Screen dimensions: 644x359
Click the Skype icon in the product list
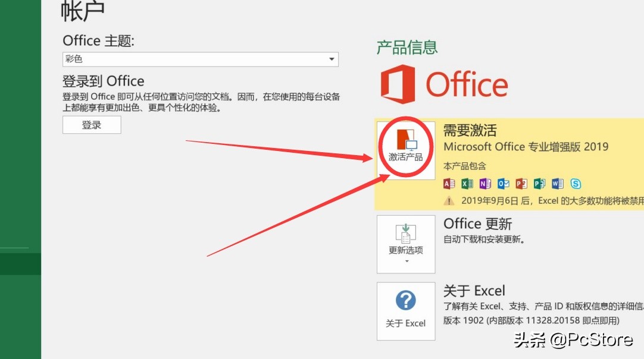pyautogui.click(x=576, y=184)
